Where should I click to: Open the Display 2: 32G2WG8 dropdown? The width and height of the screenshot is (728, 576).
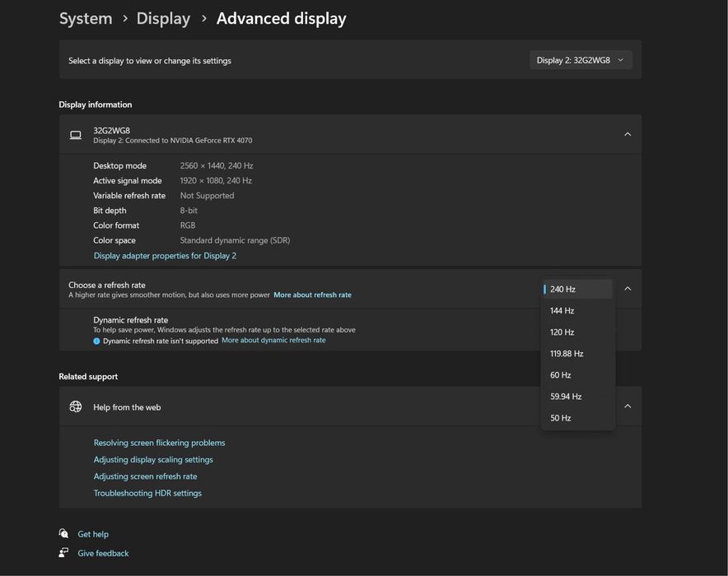click(x=581, y=60)
